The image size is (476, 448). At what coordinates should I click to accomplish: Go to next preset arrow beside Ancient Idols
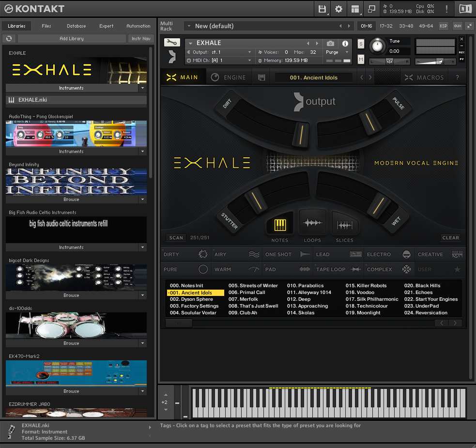[370, 77]
